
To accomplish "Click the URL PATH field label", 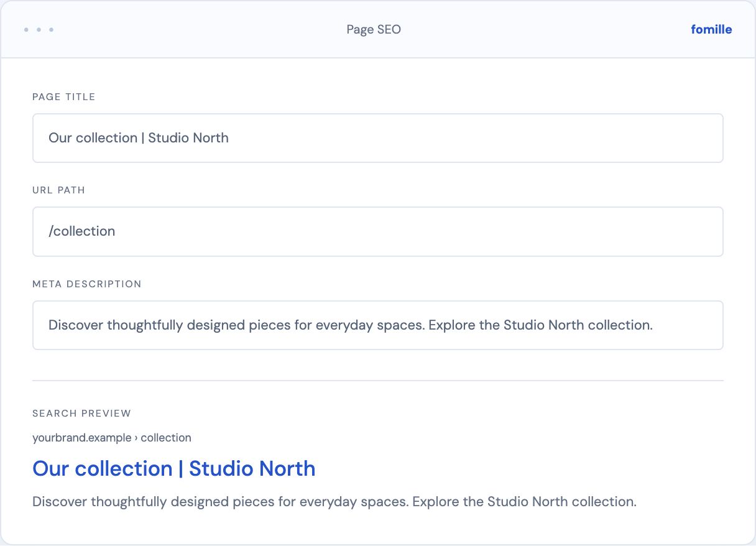I will point(58,190).
